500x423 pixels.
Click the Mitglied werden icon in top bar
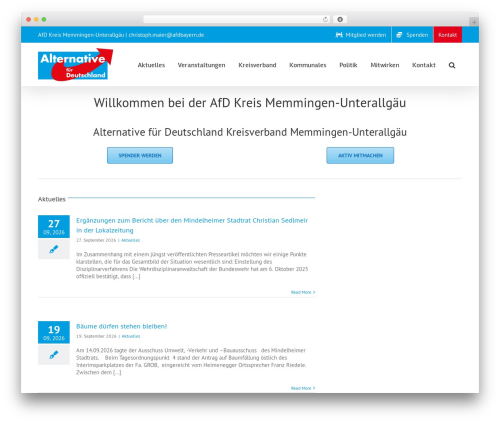pos(339,35)
